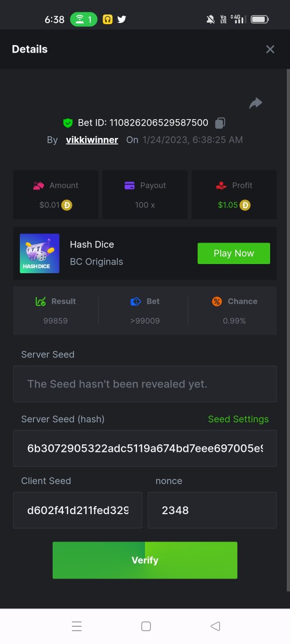Open vikkiwinner user profile link
Image resolution: width=290 pixels, height=644 pixels.
coord(92,140)
